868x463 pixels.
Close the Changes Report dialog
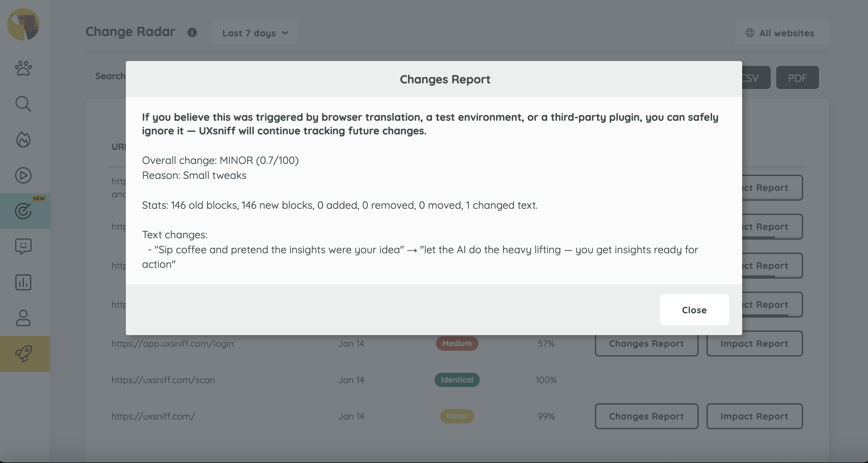(694, 310)
